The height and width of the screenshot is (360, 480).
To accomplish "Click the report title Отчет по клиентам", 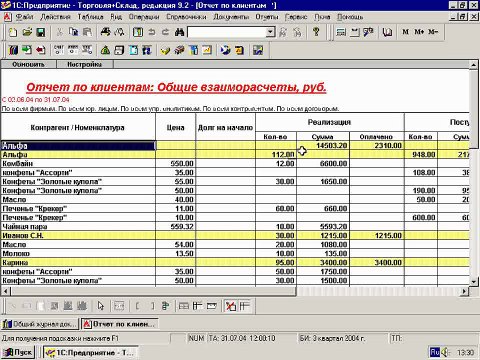I will pos(176,87).
